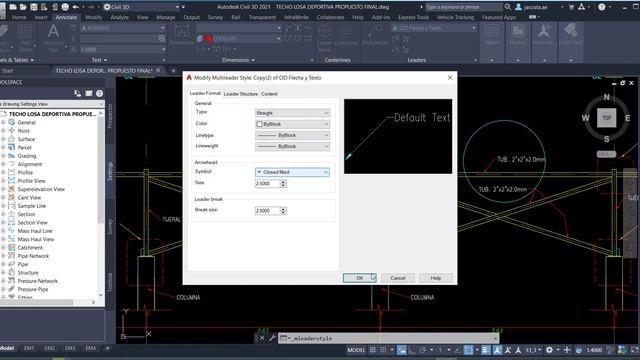Open the workspace gear icon in status bar
Viewport: 640px width, 360px height.
(549, 350)
